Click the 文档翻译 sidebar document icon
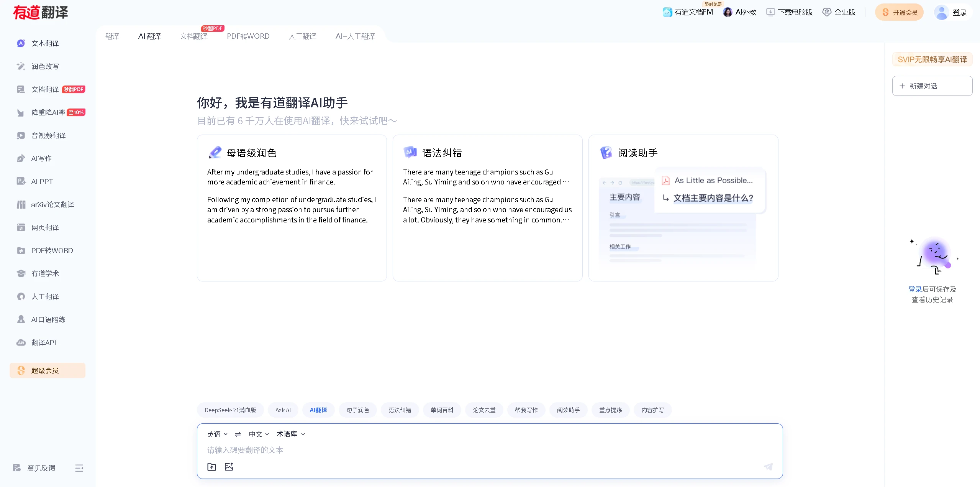 coord(21,89)
